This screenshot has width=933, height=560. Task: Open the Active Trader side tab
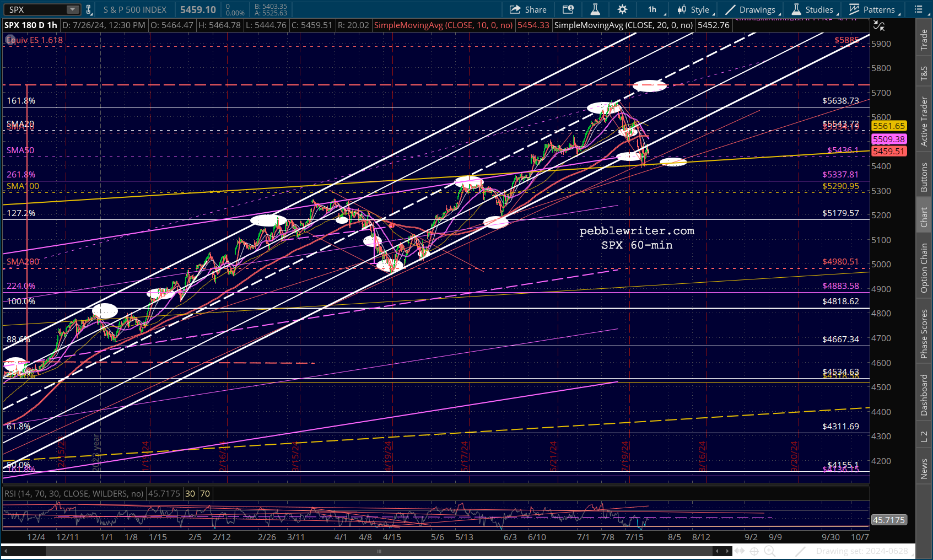coord(924,121)
